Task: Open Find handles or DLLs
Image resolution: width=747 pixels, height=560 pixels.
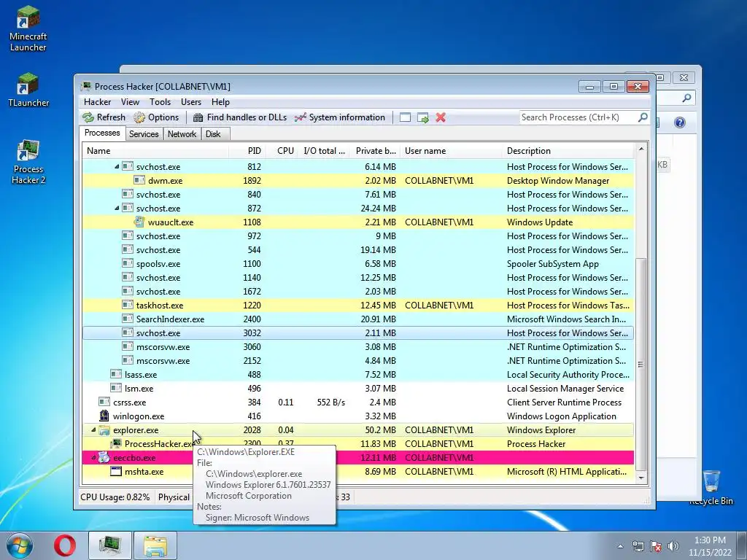Action: coord(240,117)
